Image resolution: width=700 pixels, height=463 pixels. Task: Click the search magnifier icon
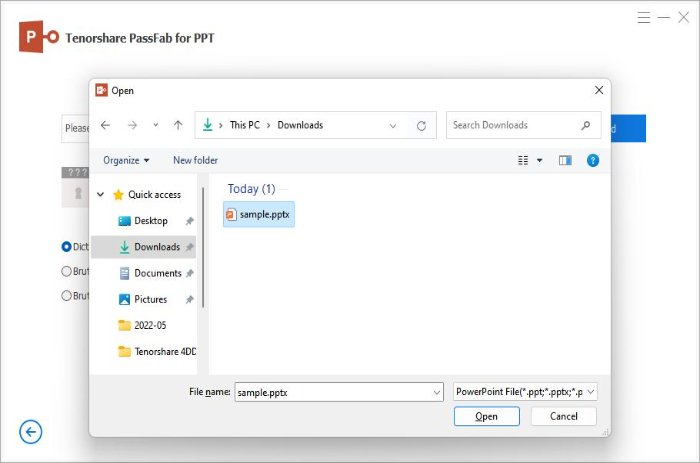pos(585,125)
